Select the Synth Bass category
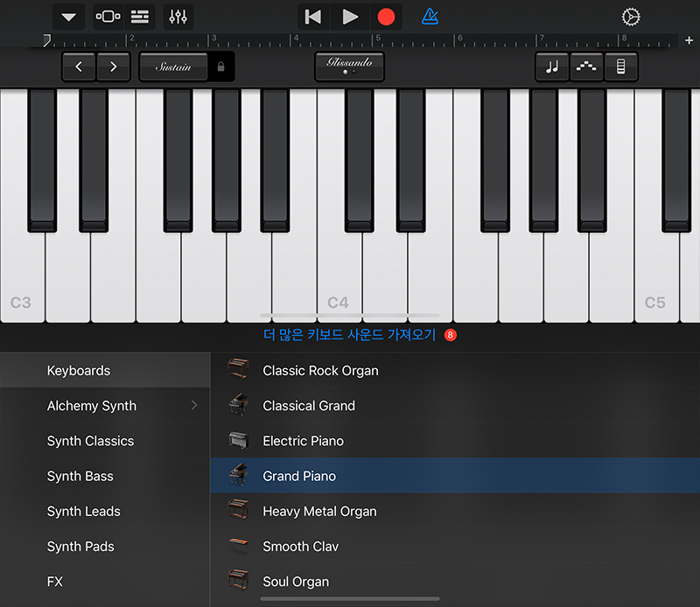700x607 pixels. click(80, 476)
